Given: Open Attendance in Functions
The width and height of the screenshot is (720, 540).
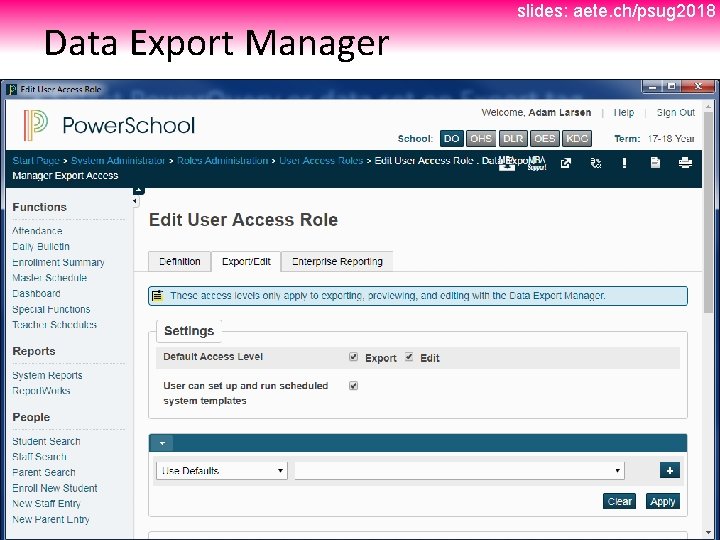Looking at the screenshot, I should pyautogui.click(x=37, y=231).
